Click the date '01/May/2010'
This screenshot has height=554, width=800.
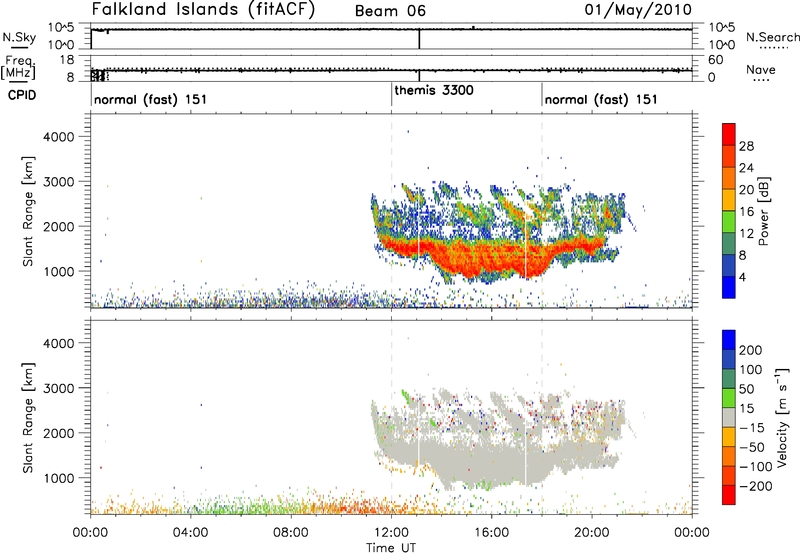click(x=638, y=10)
